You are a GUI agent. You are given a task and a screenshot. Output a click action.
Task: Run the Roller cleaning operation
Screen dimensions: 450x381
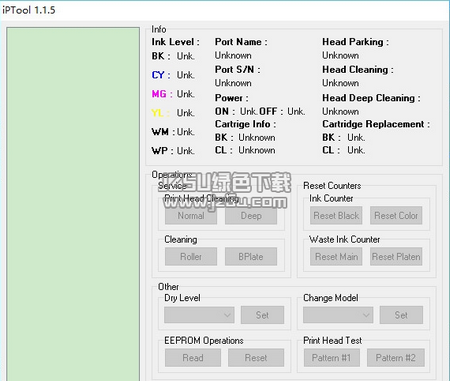[191, 257]
